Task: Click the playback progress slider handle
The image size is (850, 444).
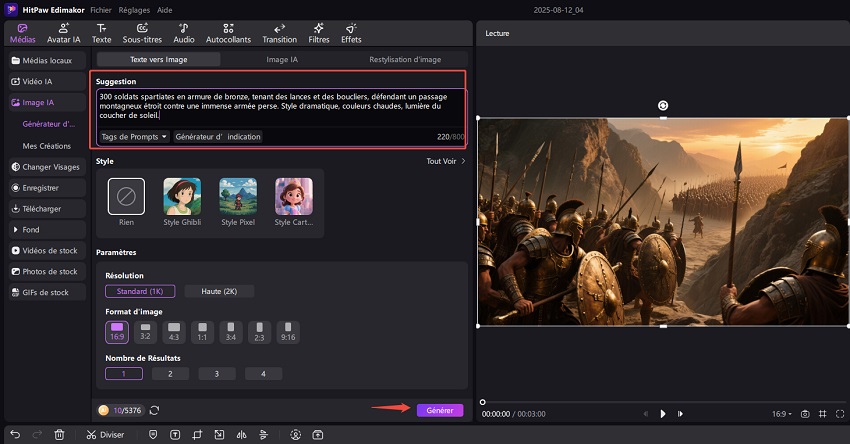Action: coord(482,402)
